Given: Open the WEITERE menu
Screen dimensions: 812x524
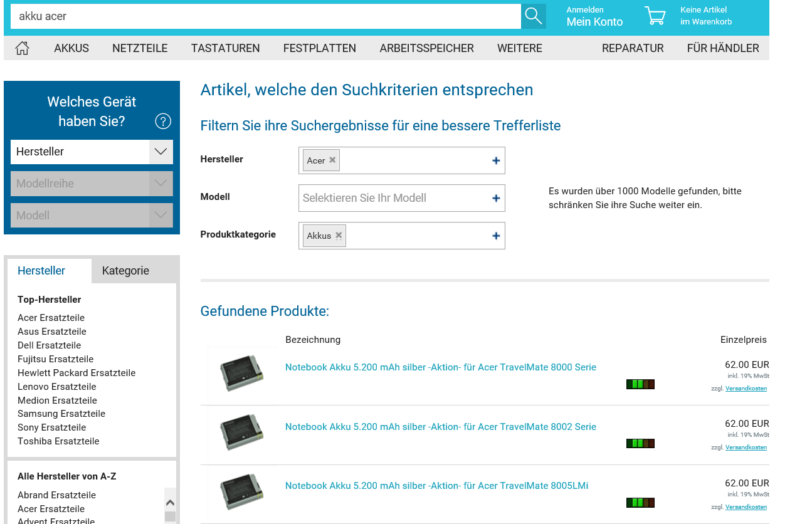Looking at the screenshot, I should click(x=520, y=48).
